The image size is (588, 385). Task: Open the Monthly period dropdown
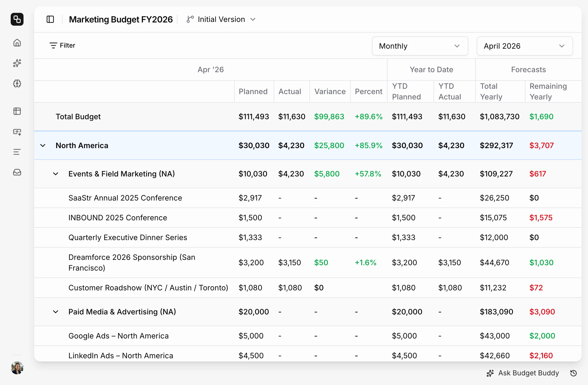coord(420,46)
